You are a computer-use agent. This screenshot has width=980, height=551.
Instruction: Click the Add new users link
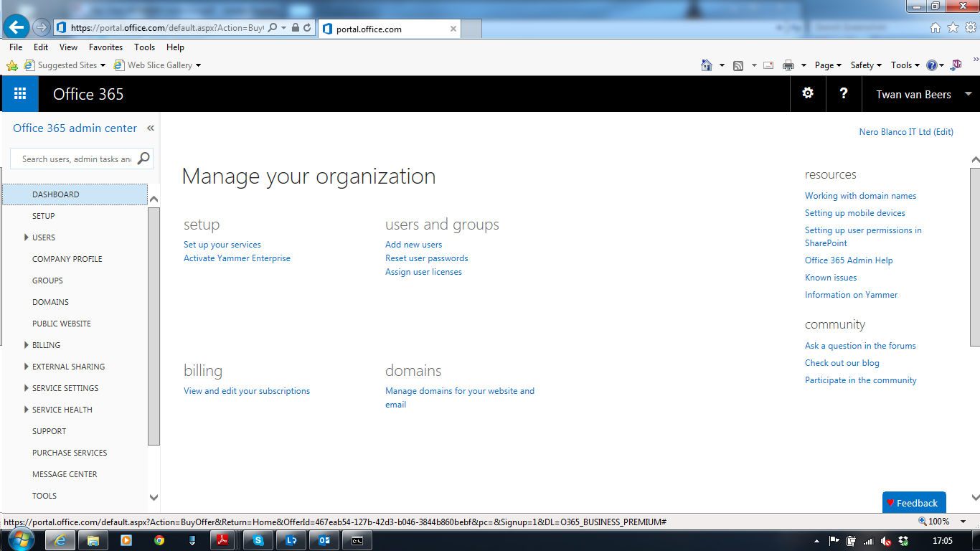click(413, 245)
